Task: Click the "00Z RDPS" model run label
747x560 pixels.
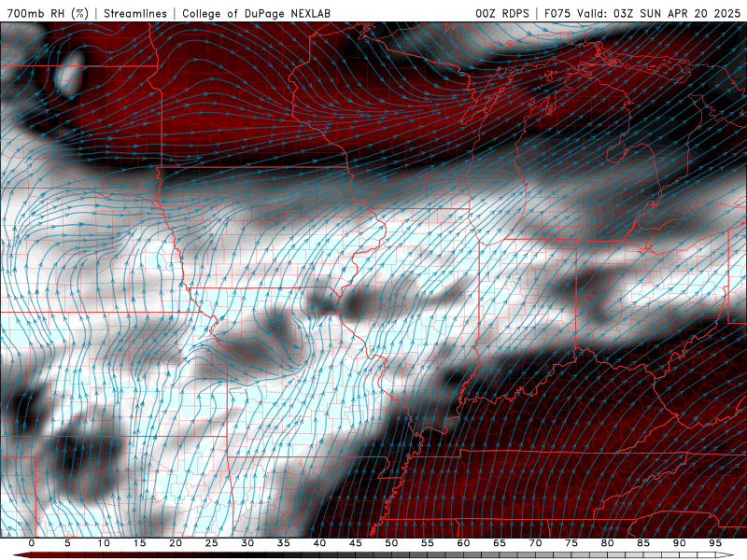Action: click(502, 13)
